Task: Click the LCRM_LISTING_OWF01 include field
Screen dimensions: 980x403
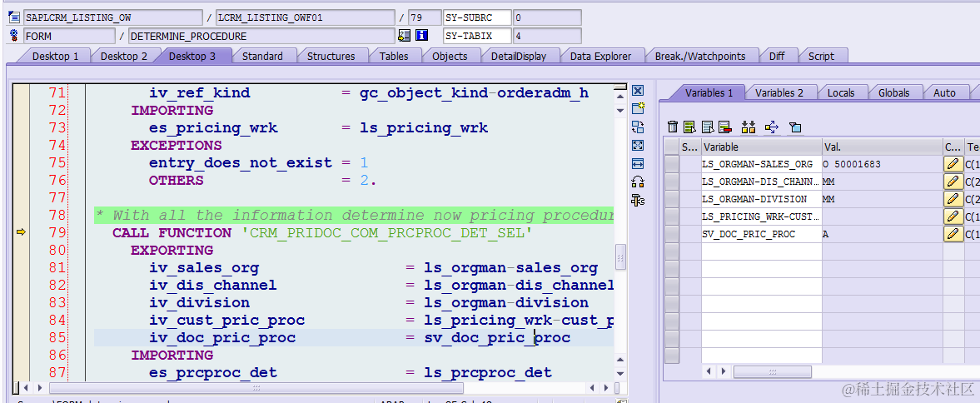Action: pos(305,17)
